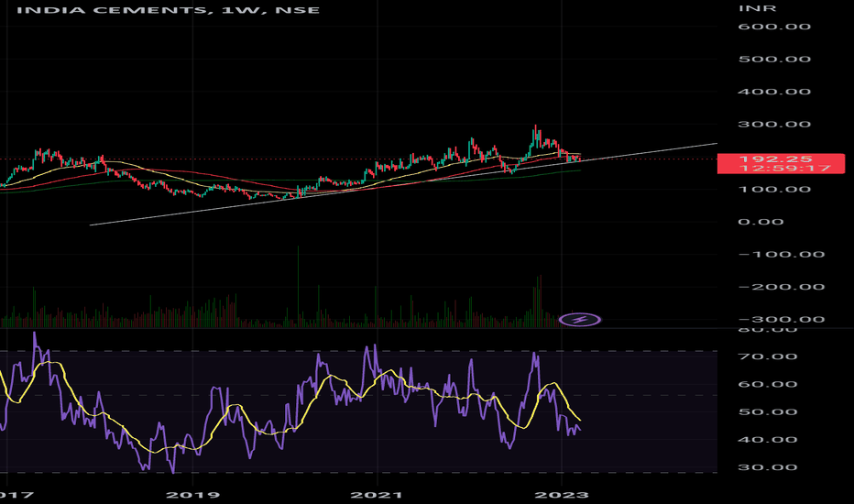Select the −100.00 price axis label
The width and height of the screenshot is (854, 504).
tap(781, 255)
